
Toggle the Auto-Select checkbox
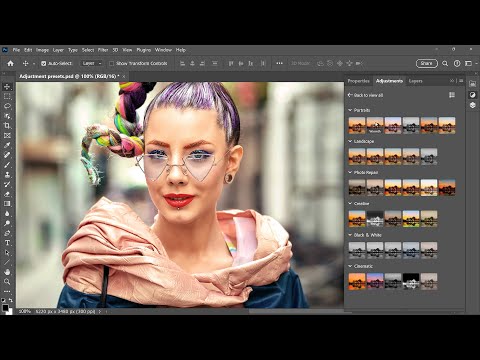(43, 63)
